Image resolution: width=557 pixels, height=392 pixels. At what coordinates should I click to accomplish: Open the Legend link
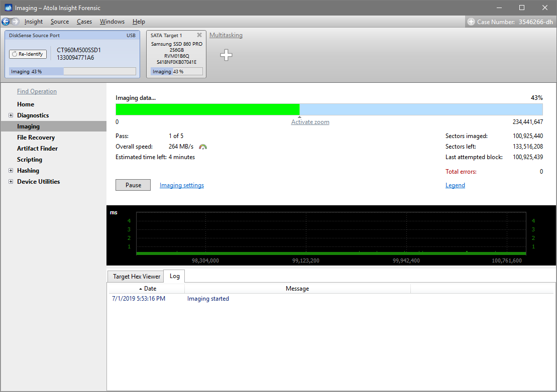coord(455,185)
